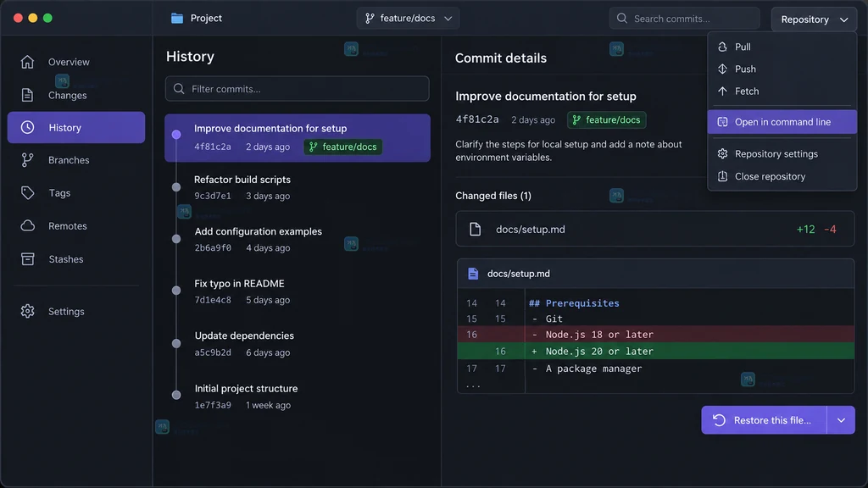Click the Improve documentation for setup commit in History list

[x=298, y=138]
